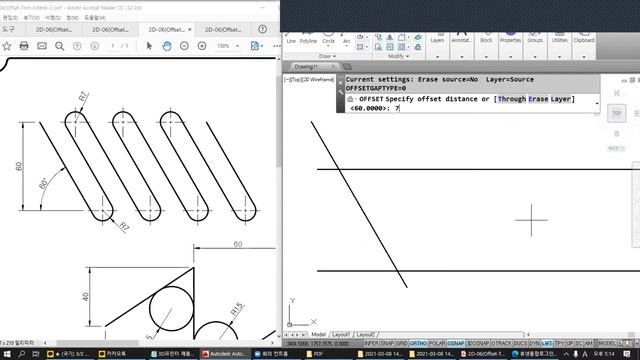Switch to the first 2D-06(Offset document tab

coord(53,29)
